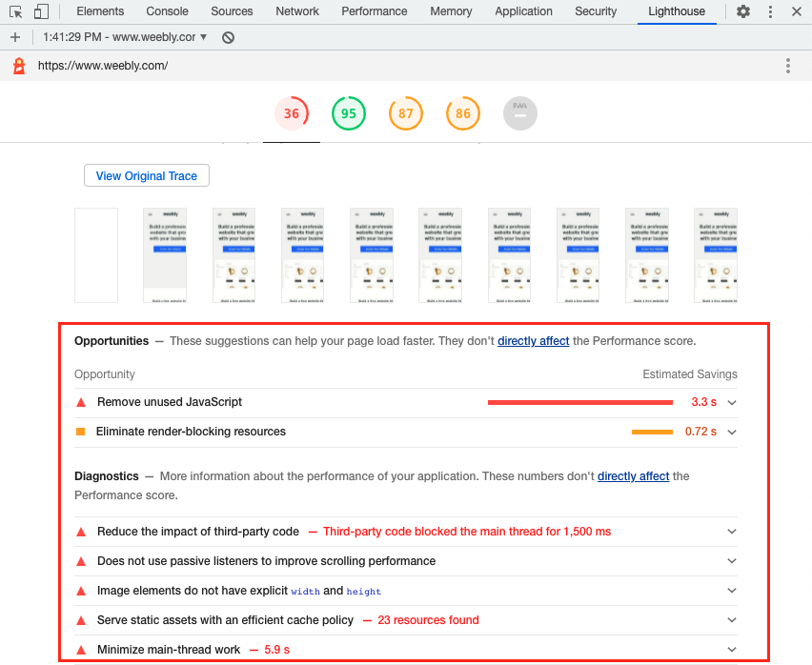Expand Remove unused JavaScript chevron

[x=732, y=403]
